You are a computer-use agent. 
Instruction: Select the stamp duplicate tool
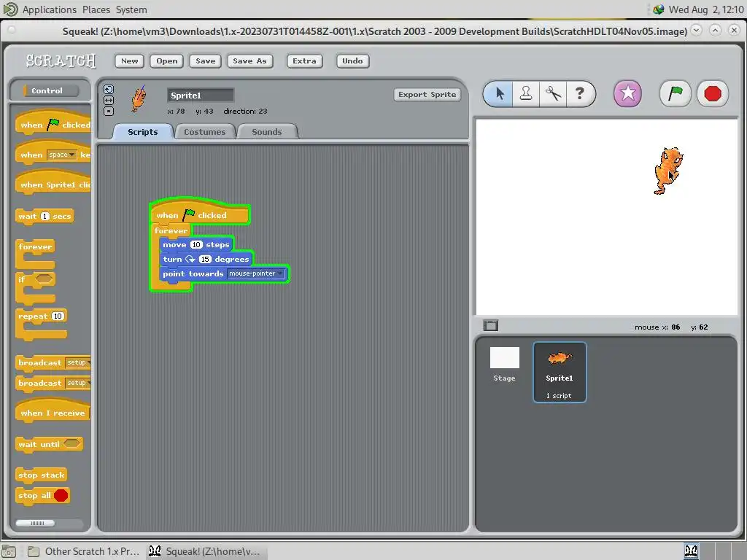click(x=526, y=94)
